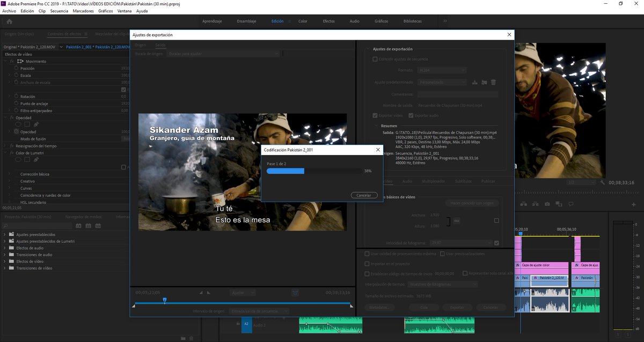Image resolution: width=644 pixels, height=342 pixels.
Task: Expand the Corrección básica section
Action: (10, 174)
